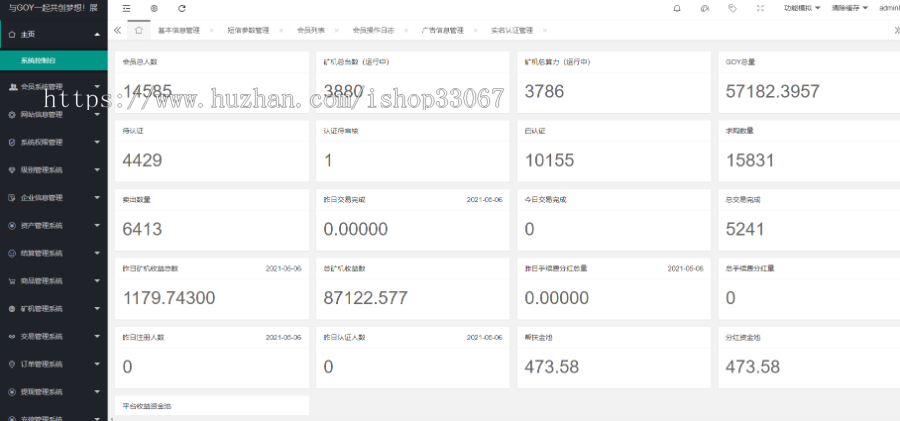Click the 昨日认证人数 card title
This screenshot has width=900, height=421.
344,338
